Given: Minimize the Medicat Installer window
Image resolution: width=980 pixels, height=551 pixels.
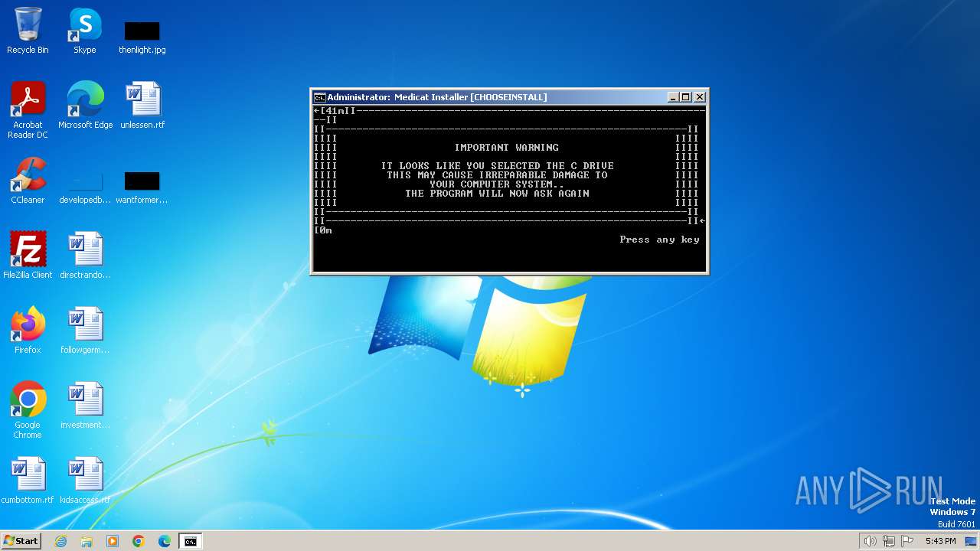Looking at the screenshot, I should [673, 97].
